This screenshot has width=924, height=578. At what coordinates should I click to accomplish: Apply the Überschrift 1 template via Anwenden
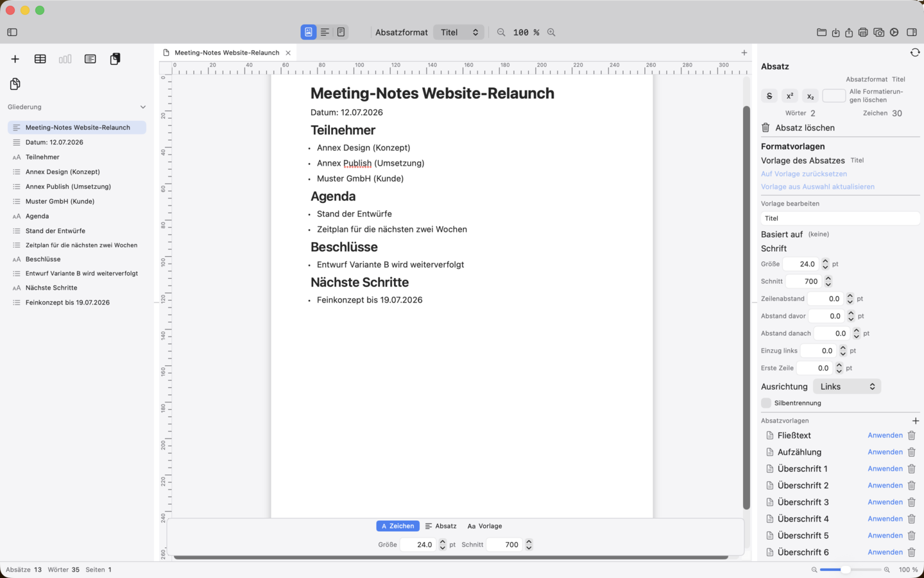(x=885, y=469)
